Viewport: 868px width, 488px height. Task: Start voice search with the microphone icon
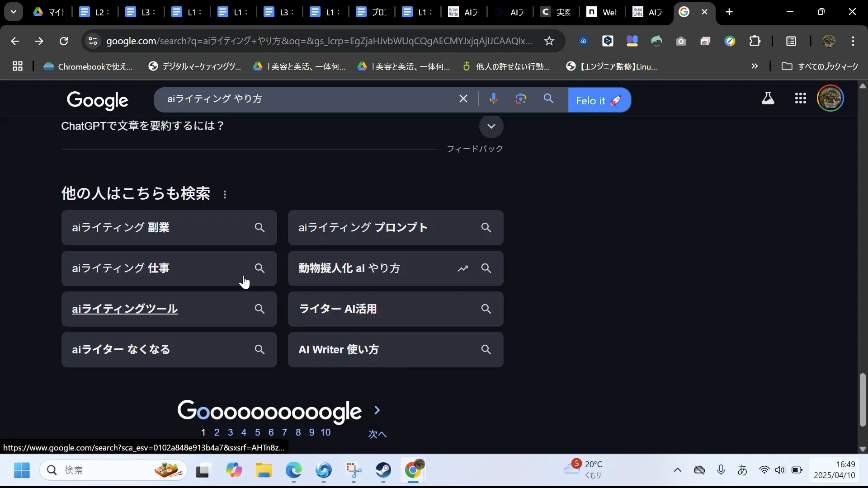pos(493,99)
